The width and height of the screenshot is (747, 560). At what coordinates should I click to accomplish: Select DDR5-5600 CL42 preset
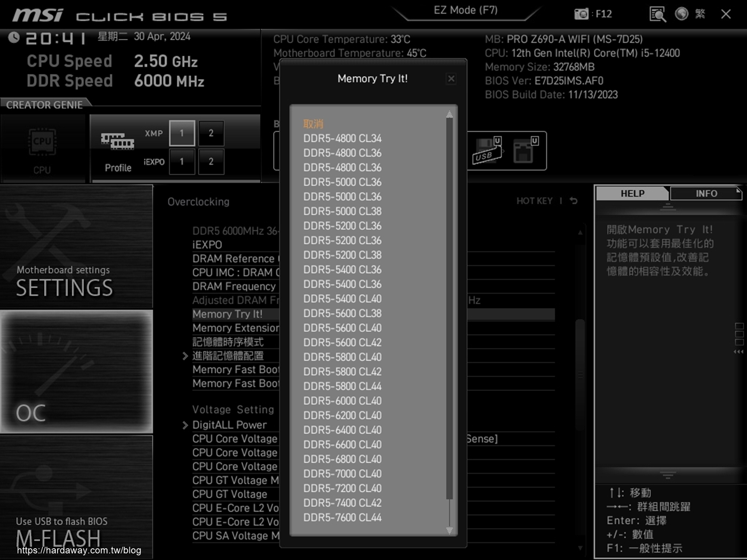coord(342,343)
